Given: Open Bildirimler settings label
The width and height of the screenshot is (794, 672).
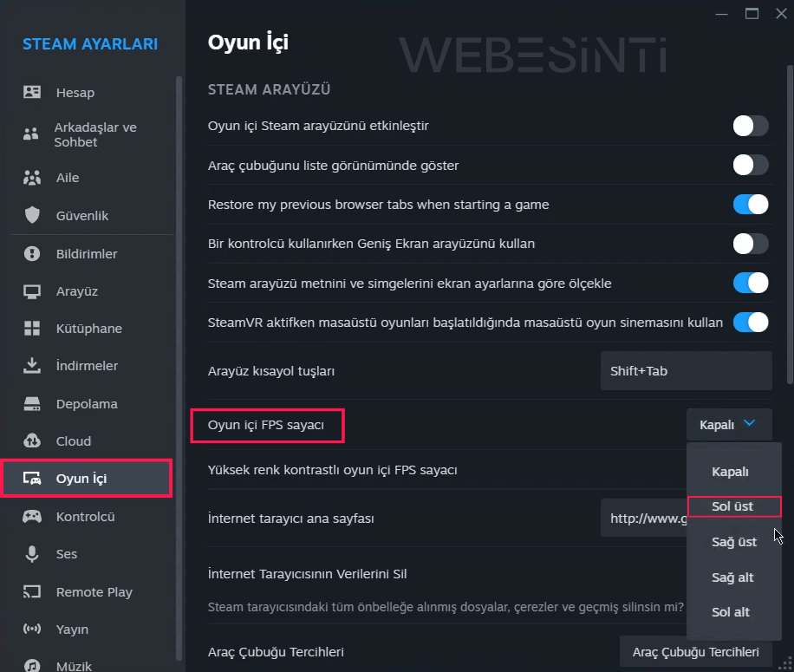Looking at the screenshot, I should 87,254.
